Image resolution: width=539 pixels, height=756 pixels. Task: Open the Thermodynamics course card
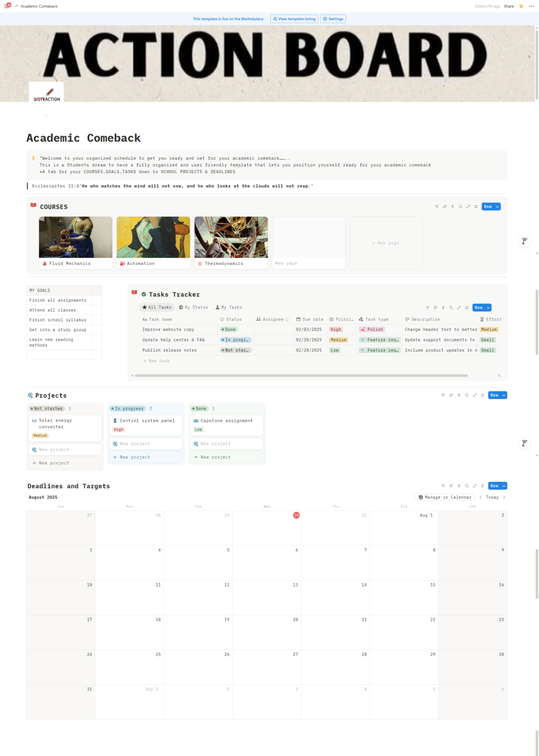(231, 242)
